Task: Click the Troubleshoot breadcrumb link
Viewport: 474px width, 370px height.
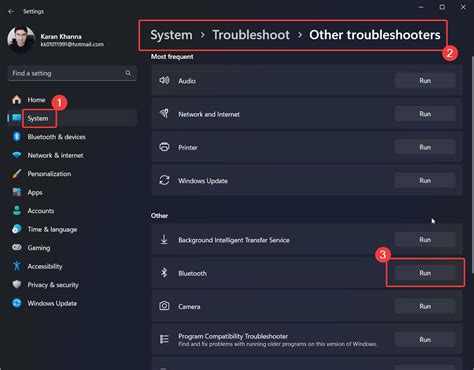Action: (x=251, y=35)
